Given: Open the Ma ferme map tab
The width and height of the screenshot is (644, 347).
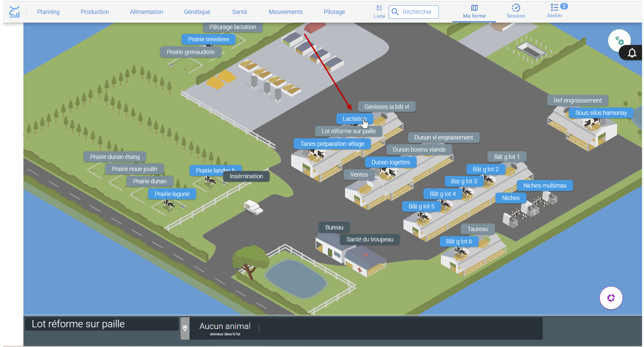Looking at the screenshot, I should click(474, 12).
